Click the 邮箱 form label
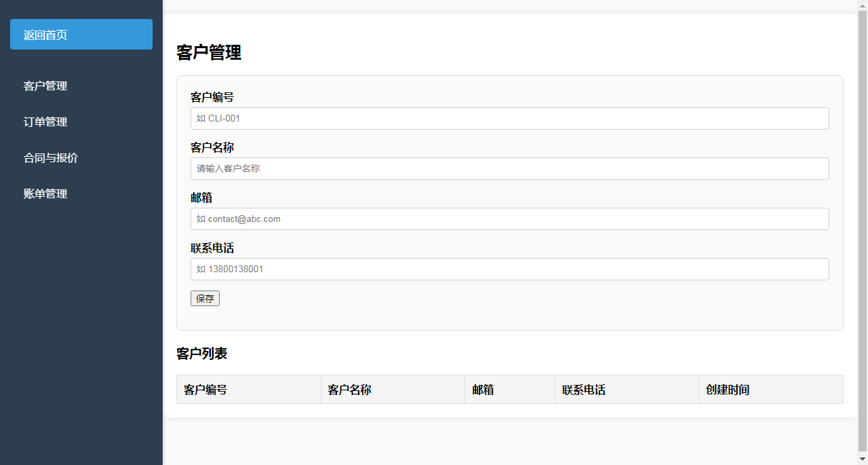Image resolution: width=868 pixels, height=465 pixels. pos(201,198)
